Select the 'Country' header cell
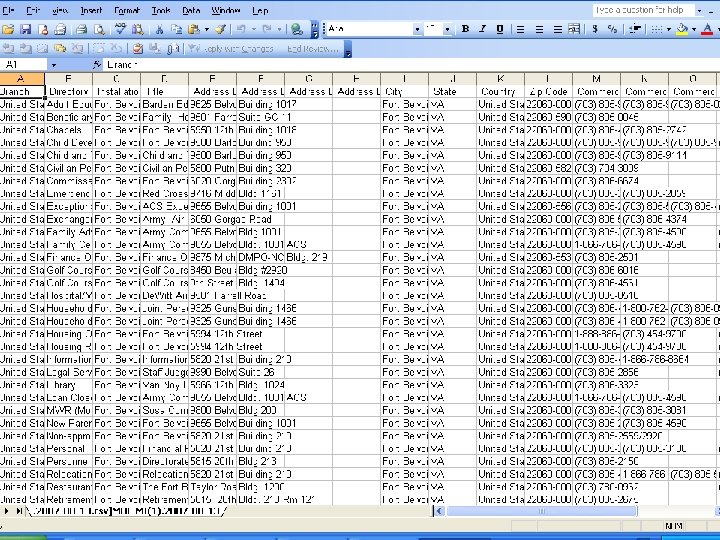The height and width of the screenshot is (540, 720). (500, 91)
